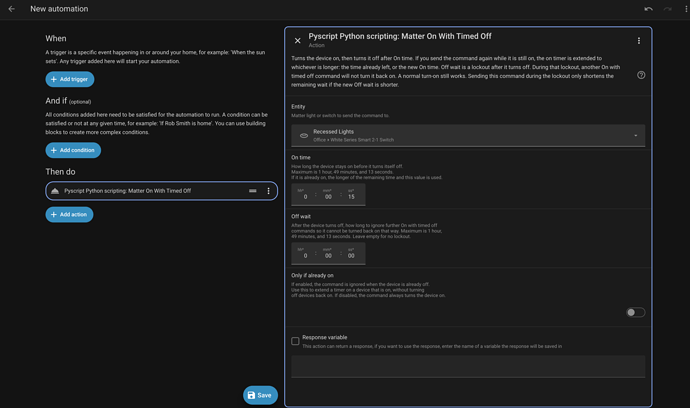Open help for the Pyscript action
This screenshot has width=690, height=408.
[x=641, y=75]
